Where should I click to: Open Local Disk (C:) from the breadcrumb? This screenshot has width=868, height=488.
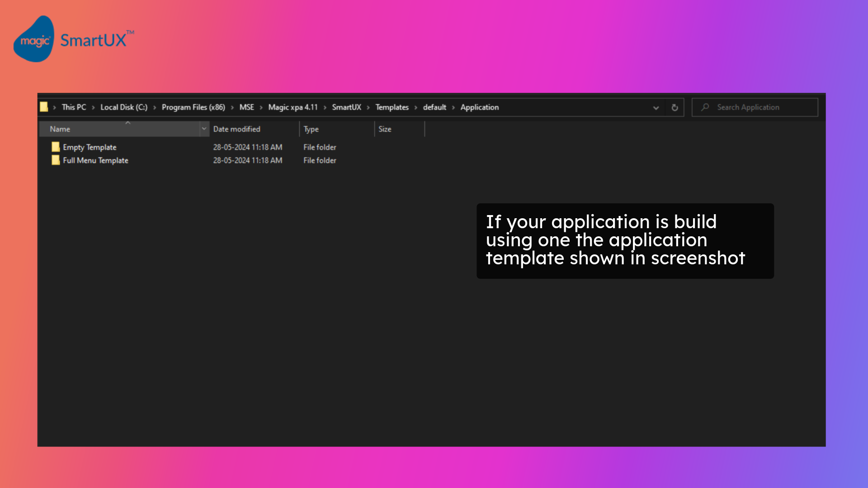tap(124, 107)
